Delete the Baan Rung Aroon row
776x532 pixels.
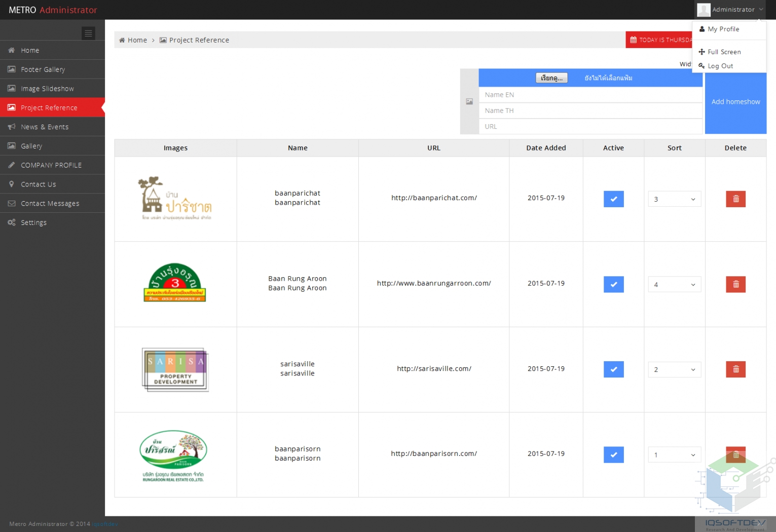click(735, 284)
